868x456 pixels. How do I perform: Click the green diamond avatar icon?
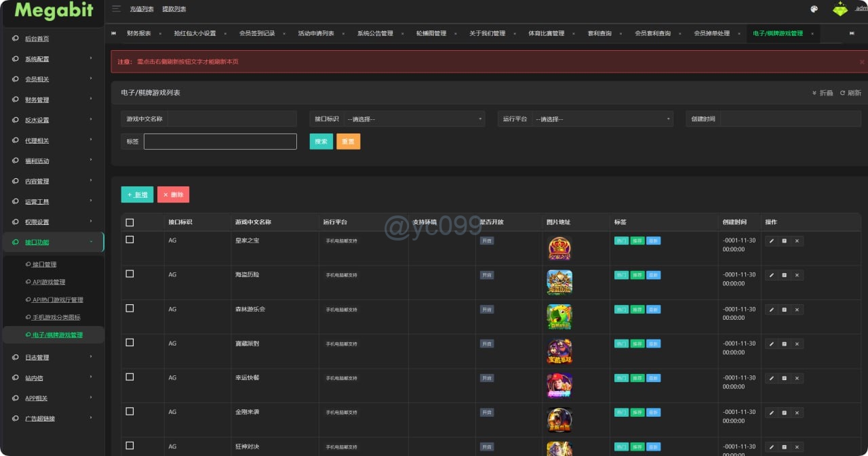(840, 9)
